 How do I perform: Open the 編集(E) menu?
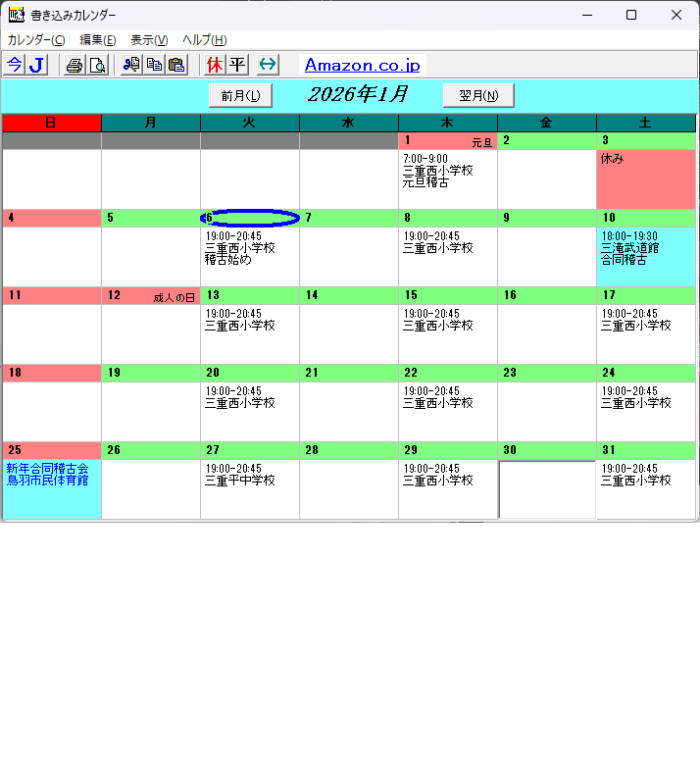coord(97,40)
